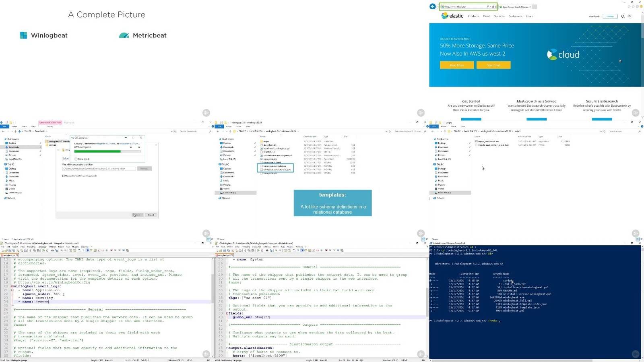Image resolution: width=644 pixels, height=362 pixels.
Task: Click the Elasticsearch as a Service heading
Action: point(537,101)
